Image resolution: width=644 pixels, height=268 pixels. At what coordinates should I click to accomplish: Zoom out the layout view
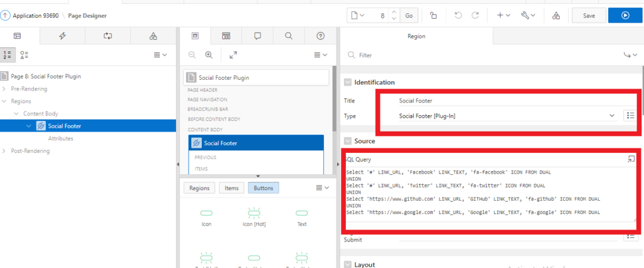pyautogui.click(x=192, y=55)
